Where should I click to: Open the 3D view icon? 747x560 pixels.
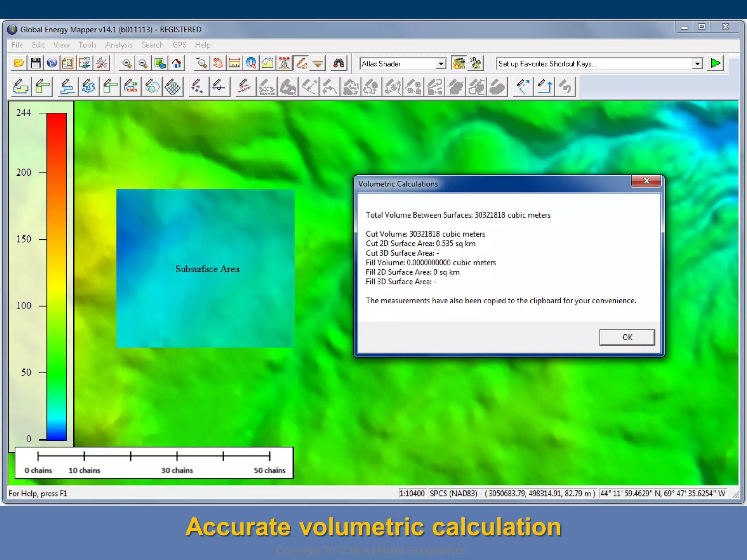coord(475,63)
